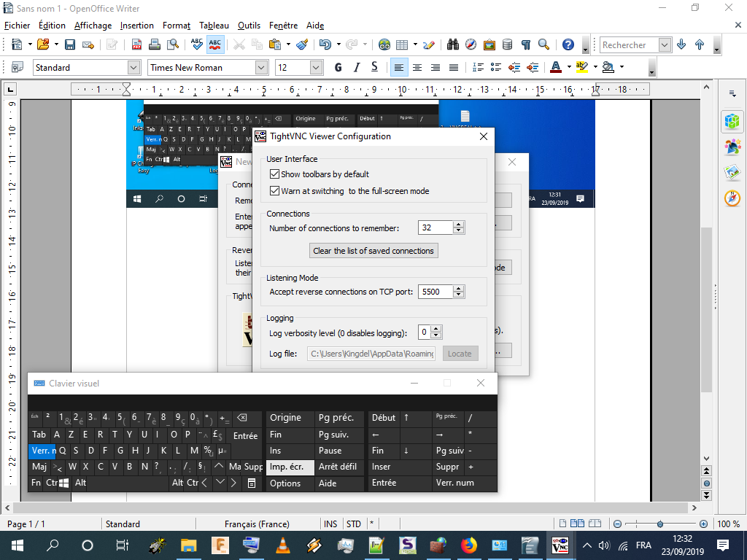Click the Verr. num key on Clavier visuel
The height and width of the screenshot is (560, 747).
464,483
